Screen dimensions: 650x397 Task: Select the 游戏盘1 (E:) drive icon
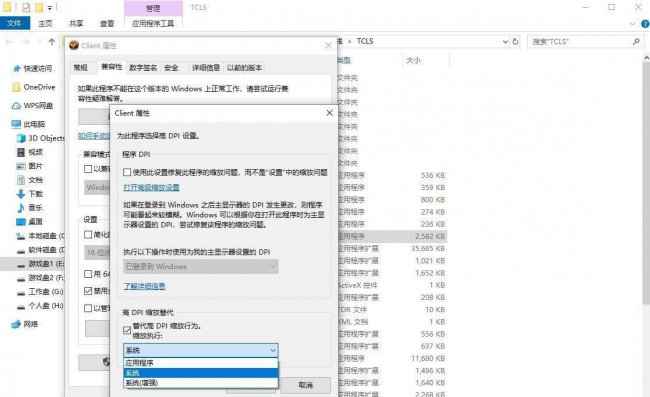tap(21, 264)
